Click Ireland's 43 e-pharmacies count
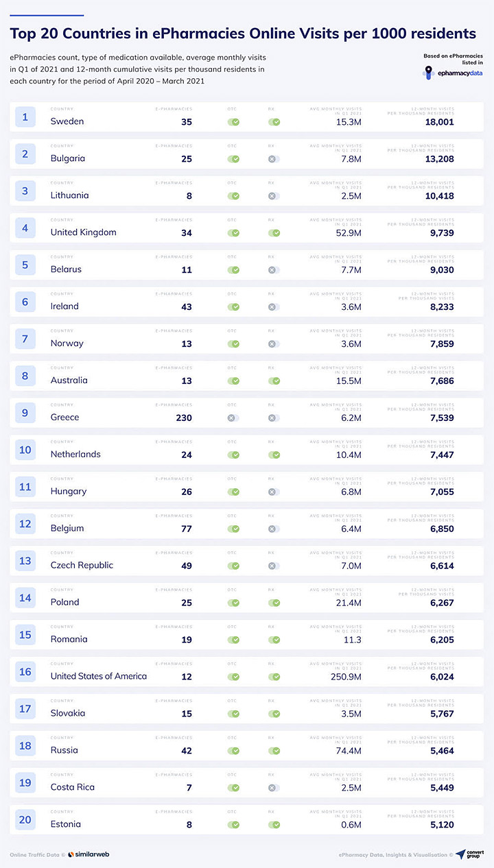 coord(187,306)
